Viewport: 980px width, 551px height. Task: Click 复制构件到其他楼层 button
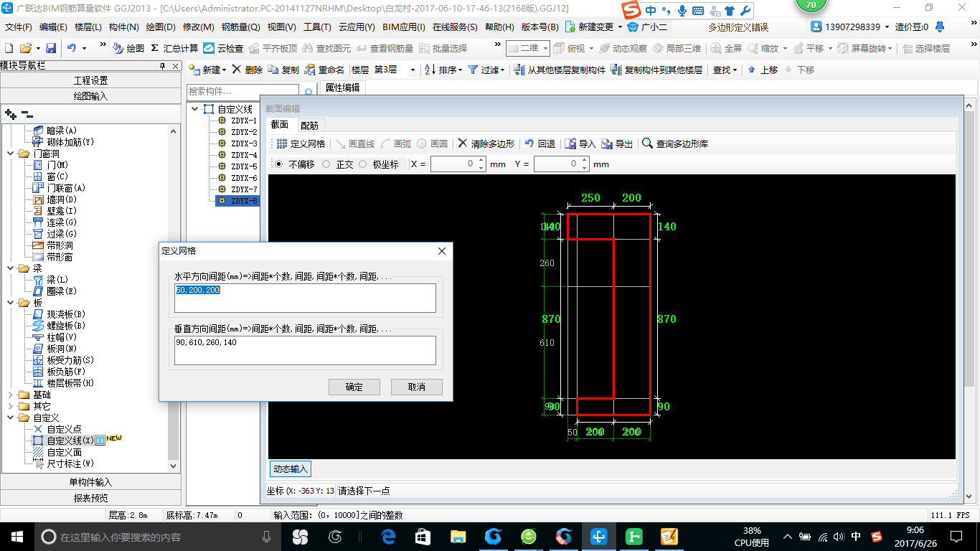point(656,70)
